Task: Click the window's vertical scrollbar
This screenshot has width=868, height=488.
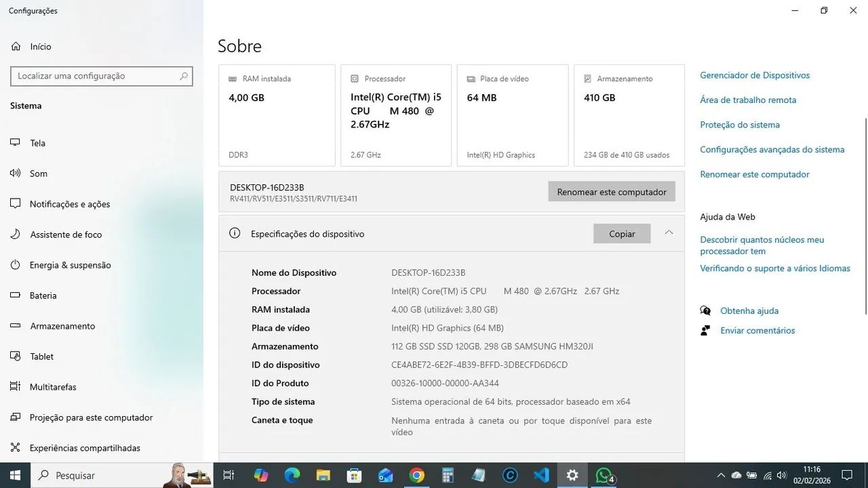Action: point(865,216)
